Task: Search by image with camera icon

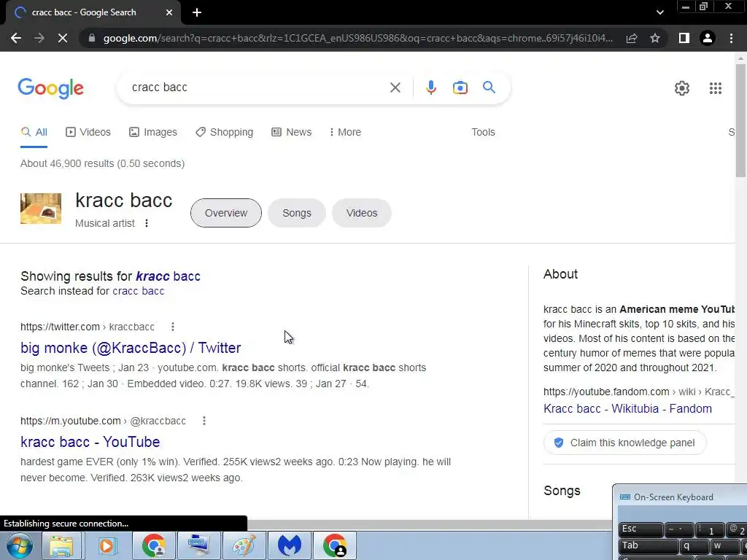Action: click(460, 87)
